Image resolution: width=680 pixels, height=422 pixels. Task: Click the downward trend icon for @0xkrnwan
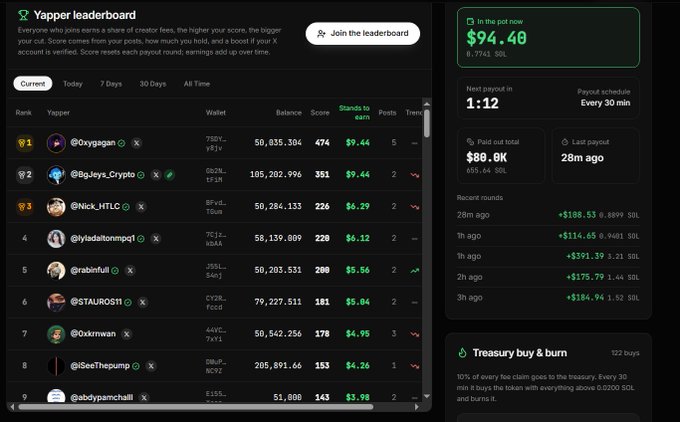(415, 334)
